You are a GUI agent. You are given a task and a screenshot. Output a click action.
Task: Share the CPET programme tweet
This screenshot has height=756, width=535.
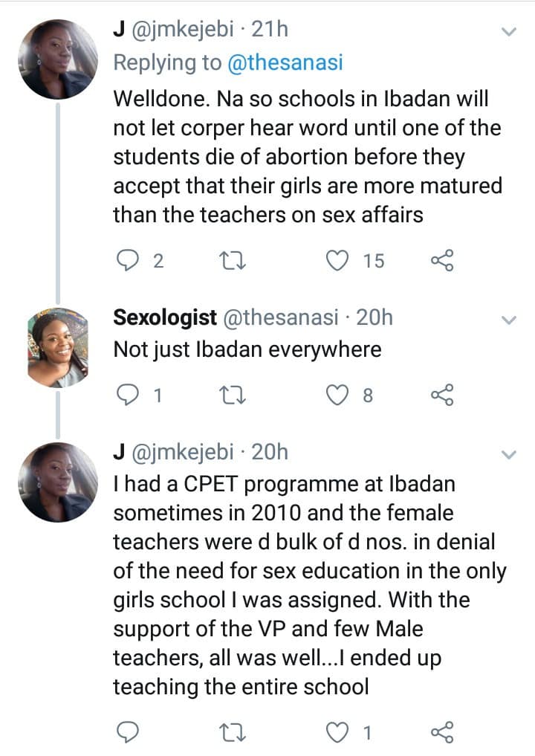tap(442, 733)
